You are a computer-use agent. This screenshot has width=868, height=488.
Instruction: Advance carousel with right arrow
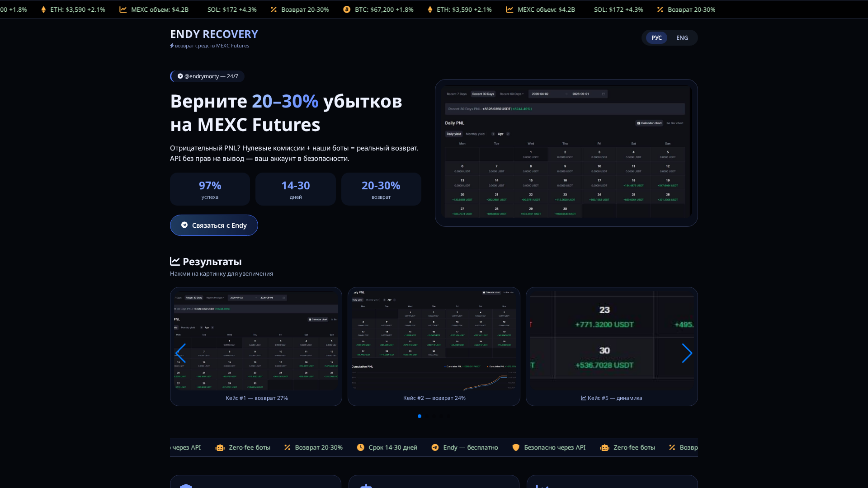[x=687, y=353]
